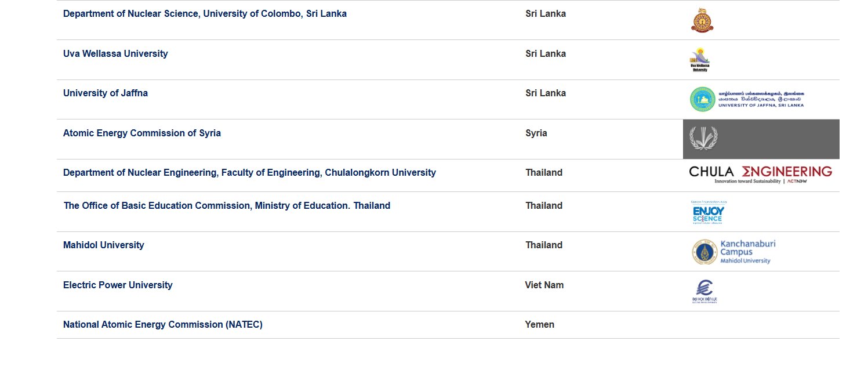Open the University of Jaffna link
Viewport: 868px width, 377px height.
point(106,93)
